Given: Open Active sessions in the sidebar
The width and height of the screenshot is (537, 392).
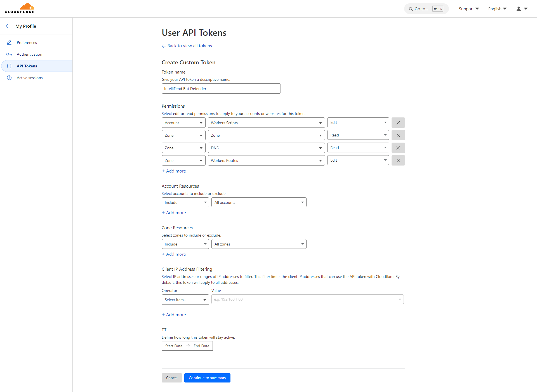Looking at the screenshot, I should click(36, 78).
